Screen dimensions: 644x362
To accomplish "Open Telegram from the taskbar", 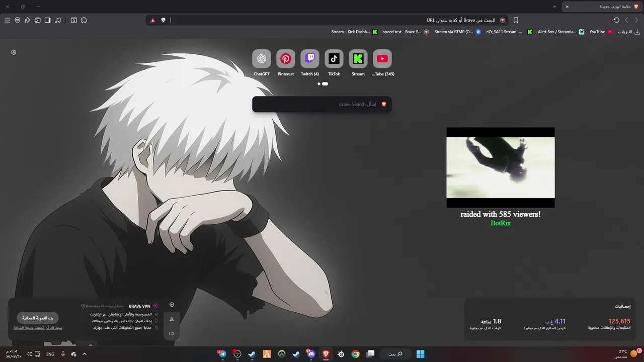I will tap(222, 354).
